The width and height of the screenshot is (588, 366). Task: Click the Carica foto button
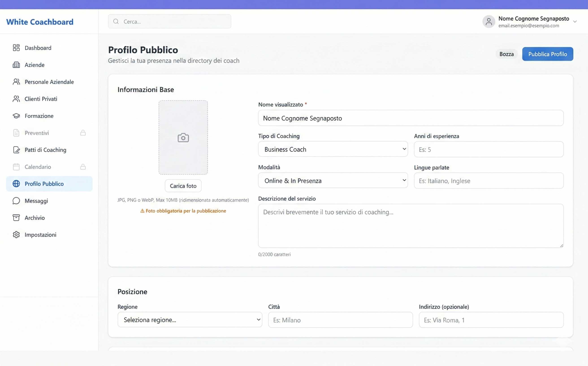click(183, 186)
